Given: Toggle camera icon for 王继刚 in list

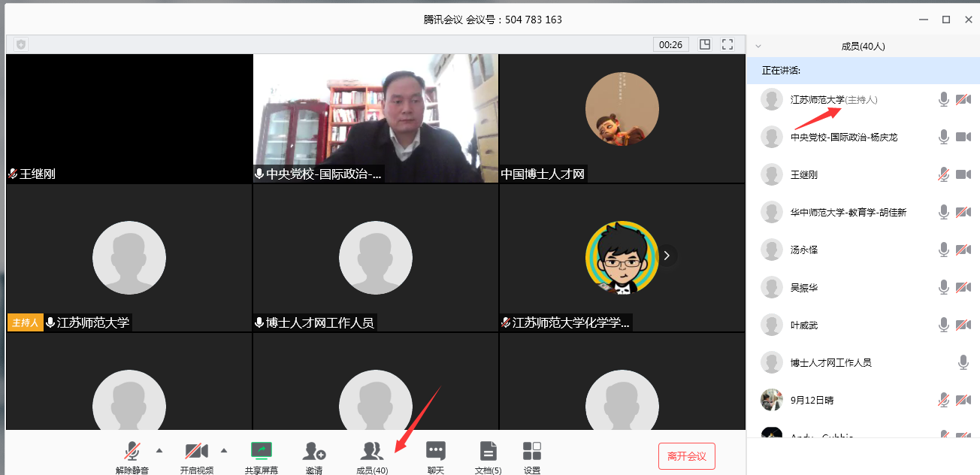Looking at the screenshot, I should click(x=963, y=174).
